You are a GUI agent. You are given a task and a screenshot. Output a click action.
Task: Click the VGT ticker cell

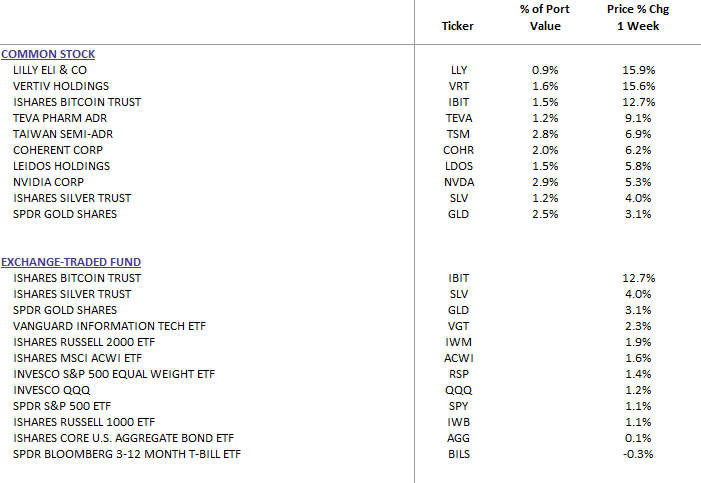coord(459,326)
